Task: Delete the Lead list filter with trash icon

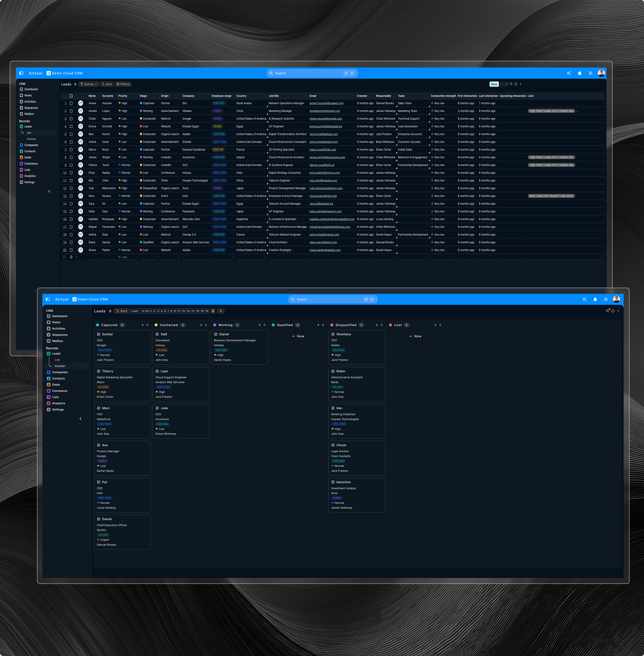Action: pyautogui.click(x=213, y=311)
